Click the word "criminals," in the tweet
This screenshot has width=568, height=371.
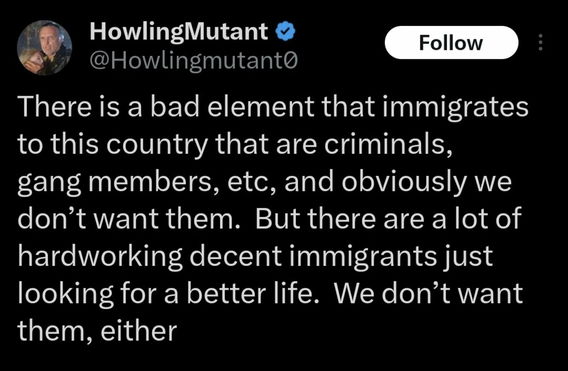tap(388, 144)
